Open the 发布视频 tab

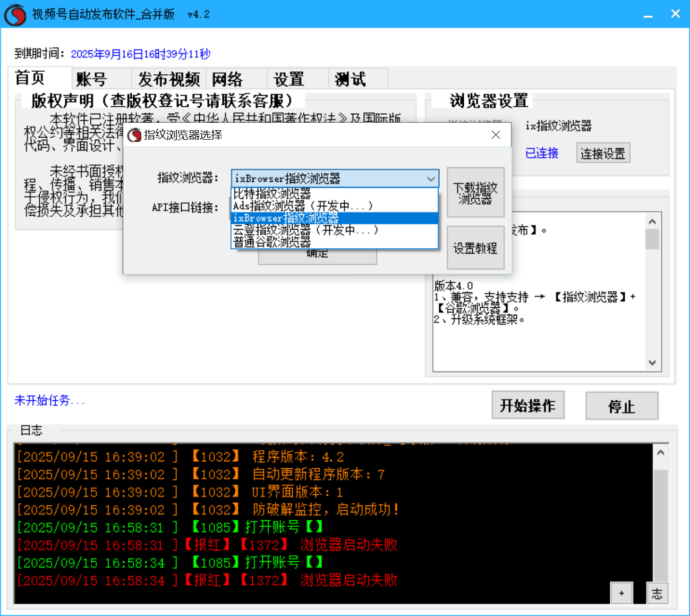coord(169,79)
